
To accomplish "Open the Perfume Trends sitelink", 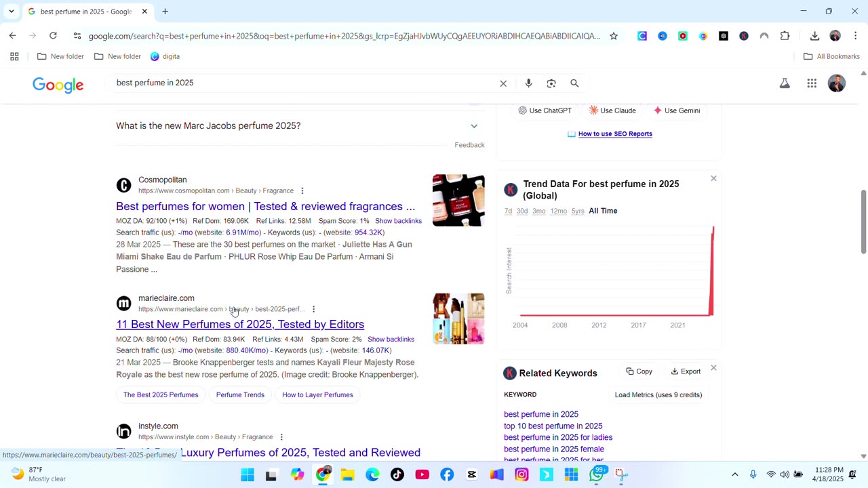I will tap(240, 395).
